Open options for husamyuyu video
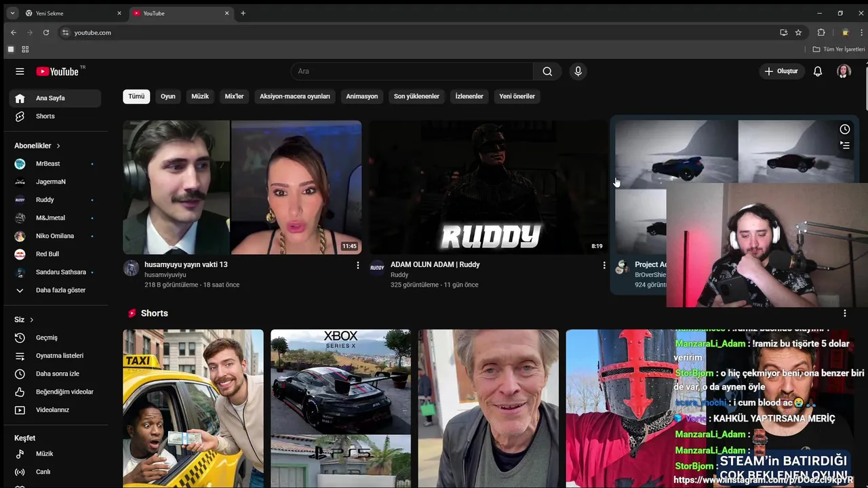The image size is (868, 488). (x=358, y=265)
